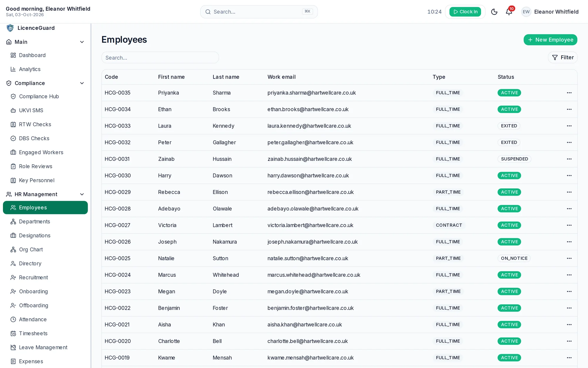This screenshot has height=368, width=588.
Task: Click Work email column header
Action: (x=281, y=77)
